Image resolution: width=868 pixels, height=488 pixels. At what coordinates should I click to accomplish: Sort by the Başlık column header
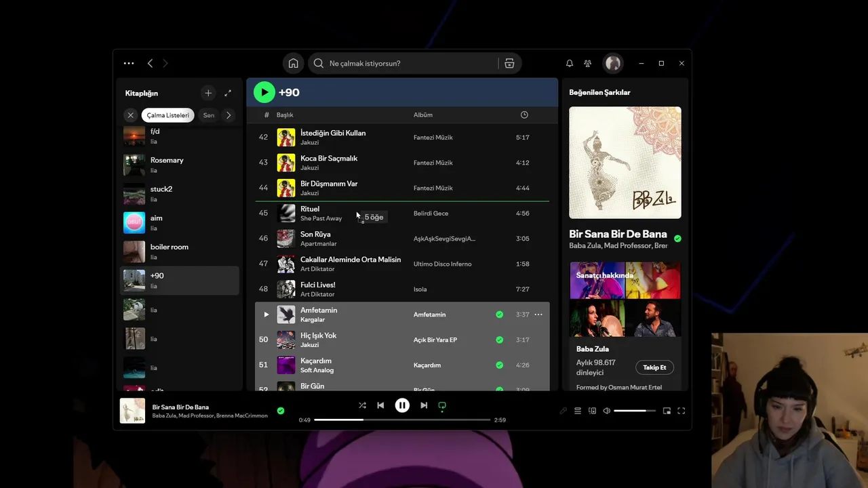coord(285,115)
